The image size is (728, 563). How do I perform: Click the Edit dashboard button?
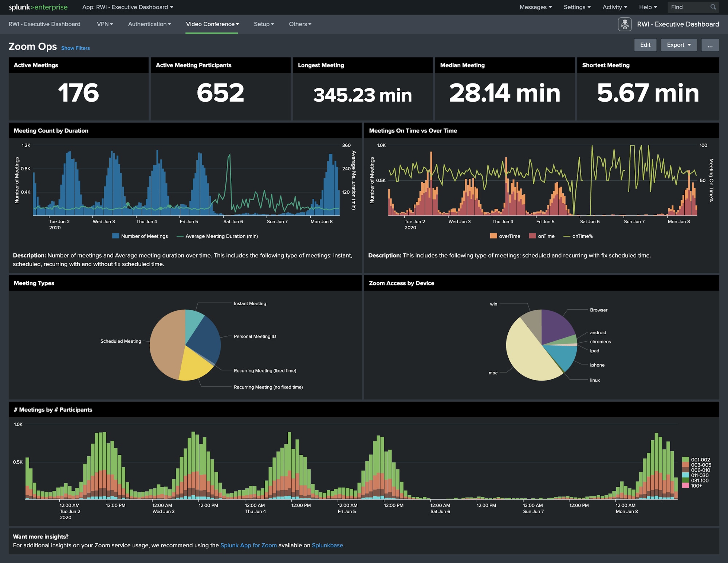point(645,45)
